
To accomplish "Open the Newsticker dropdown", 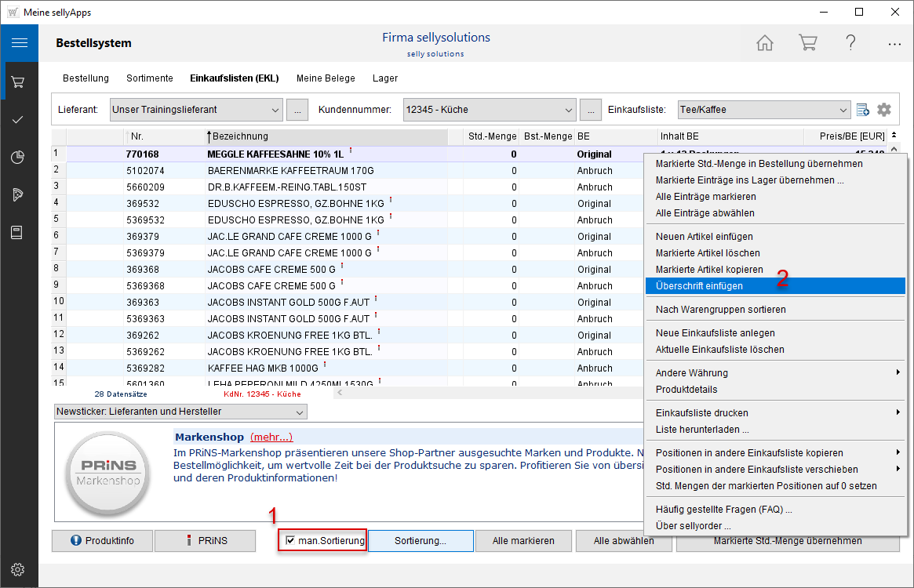I will tap(299, 412).
